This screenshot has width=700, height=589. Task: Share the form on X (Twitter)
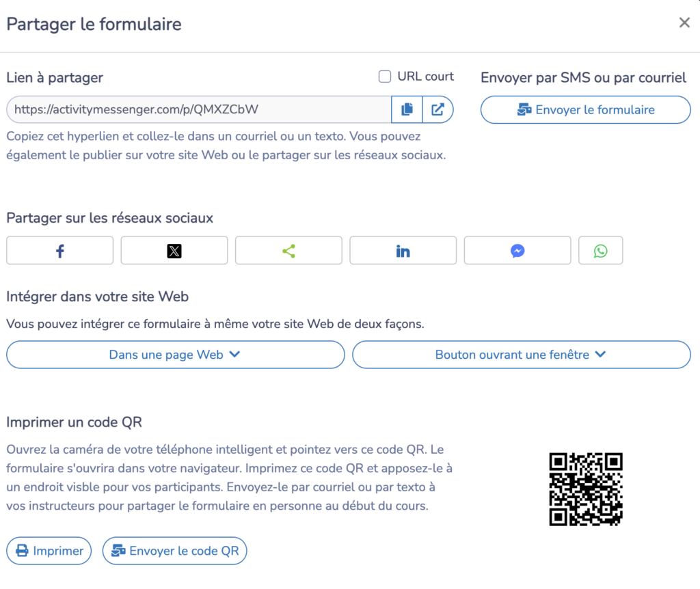(x=174, y=251)
